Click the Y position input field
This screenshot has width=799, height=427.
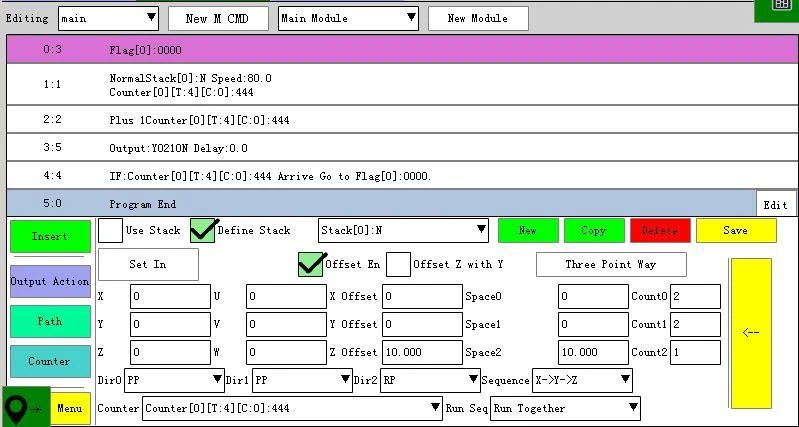pyautogui.click(x=170, y=325)
